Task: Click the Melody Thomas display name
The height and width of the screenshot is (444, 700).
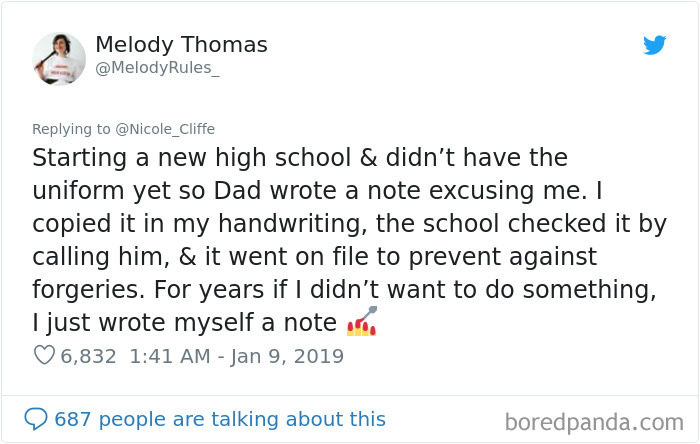Action: [x=181, y=45]
